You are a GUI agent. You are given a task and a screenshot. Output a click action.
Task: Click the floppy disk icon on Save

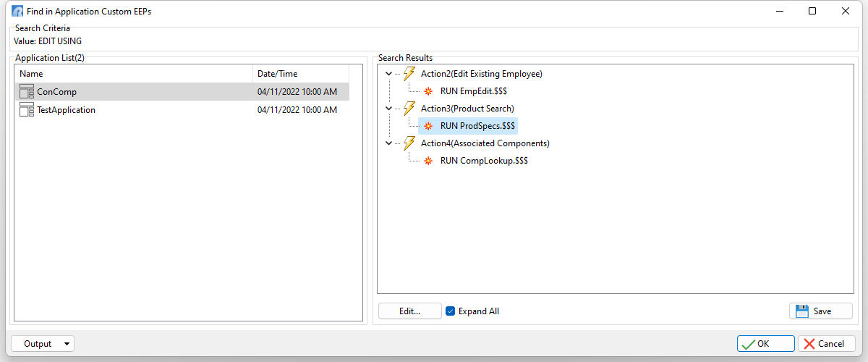tap(801, 311)
